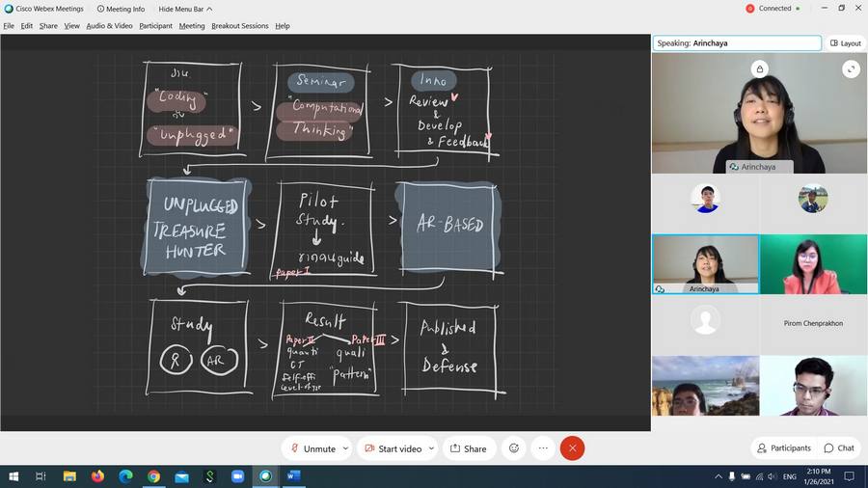The width and height of the screenshot is (868, 488).
Task: Open audio options arrow beside Unmute
Action: 345,448
